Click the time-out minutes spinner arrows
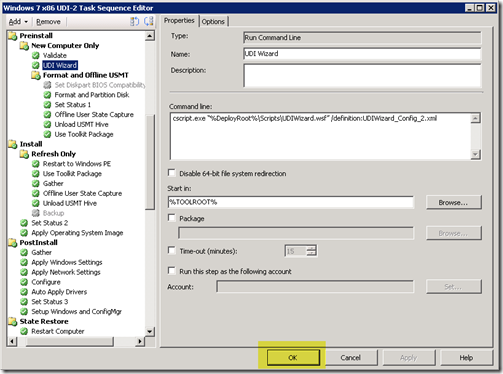The height and width of the screenshot is (374, 503). 312,251
